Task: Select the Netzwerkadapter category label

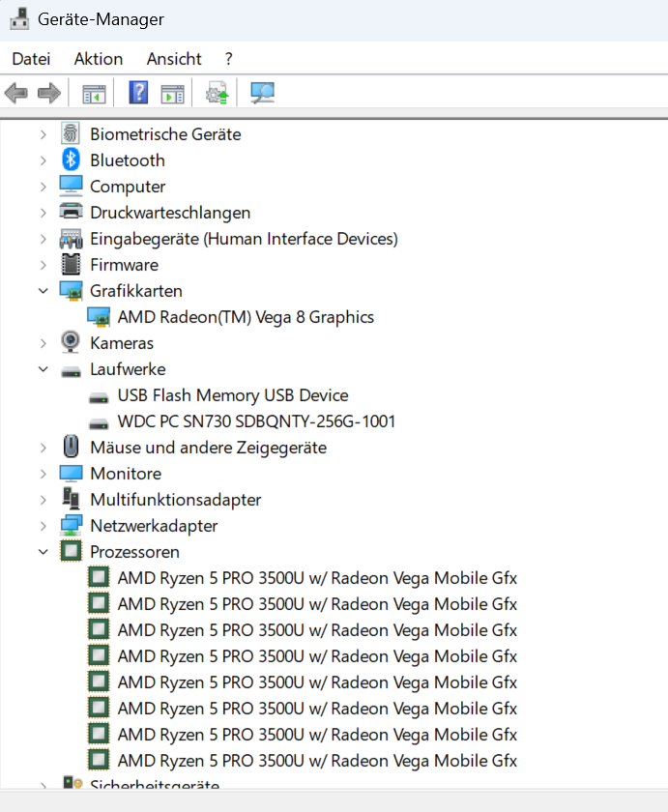Action: pos(154,526)
